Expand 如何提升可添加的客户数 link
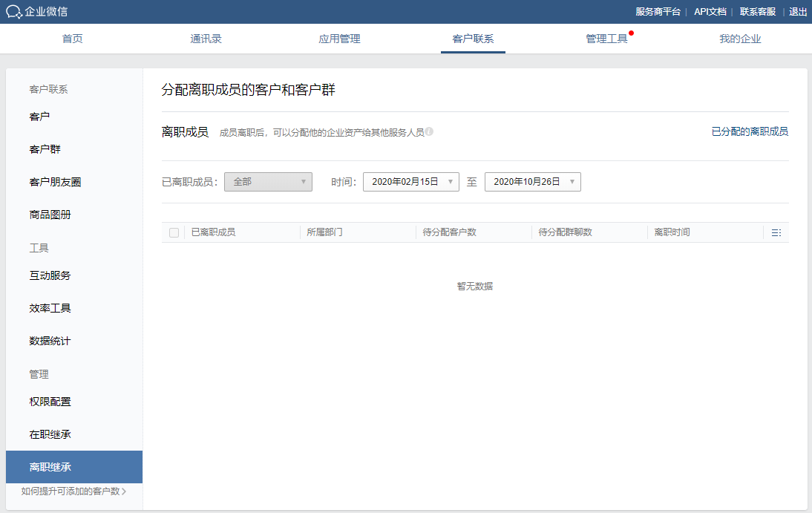Image resolution: width=812 pixels, height=513 pixels. click(73, 491)
